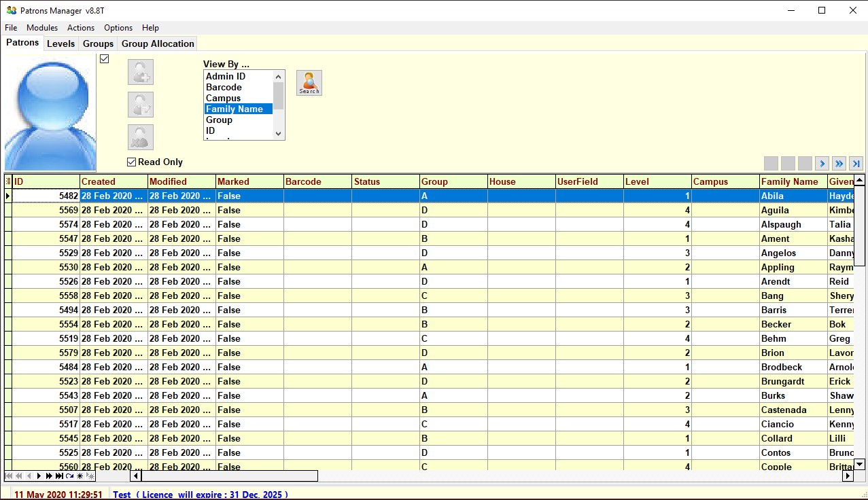
Task: Click the asterisk new-record icon at bottom
Action: click(x=80, y=476)
